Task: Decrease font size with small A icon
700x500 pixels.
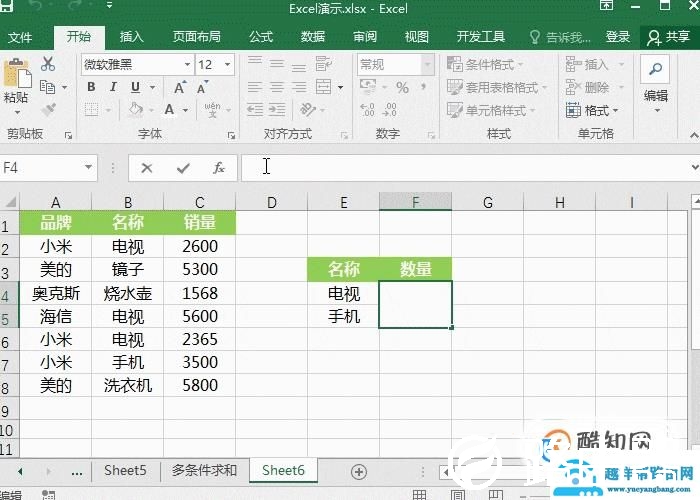Action: (x=202, y=87)
